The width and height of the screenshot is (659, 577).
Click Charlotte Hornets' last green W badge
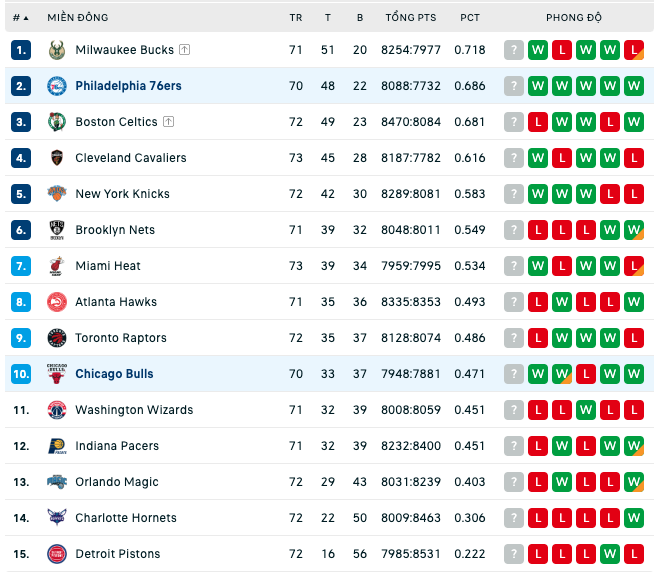pos(634,518)
